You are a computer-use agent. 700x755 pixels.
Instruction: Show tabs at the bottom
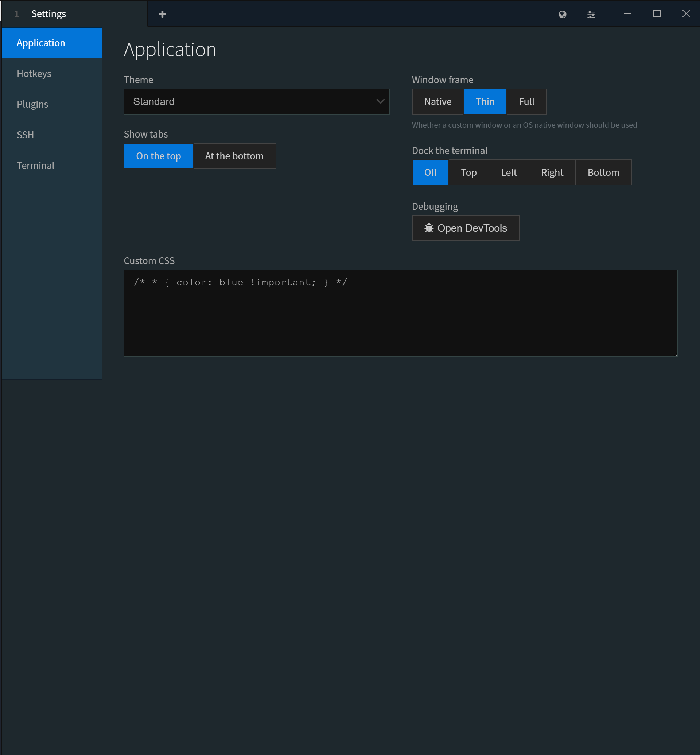(x=234, y=156)
